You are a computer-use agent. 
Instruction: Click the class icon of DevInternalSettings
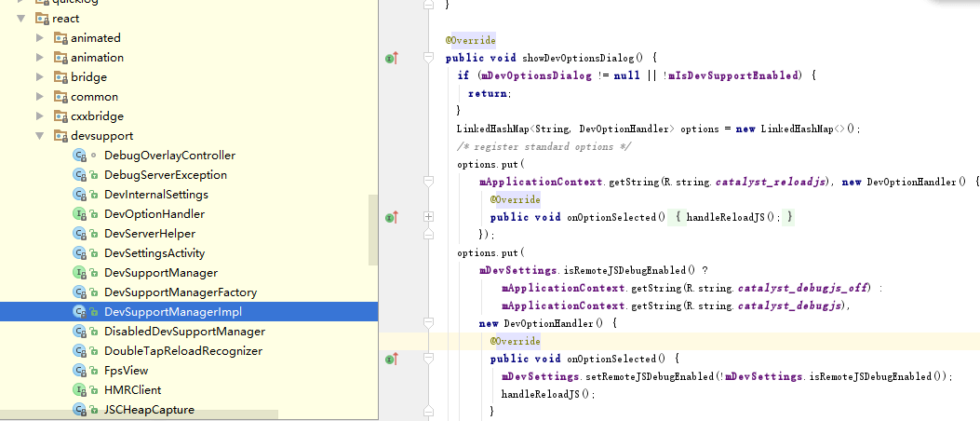point(79,195)
